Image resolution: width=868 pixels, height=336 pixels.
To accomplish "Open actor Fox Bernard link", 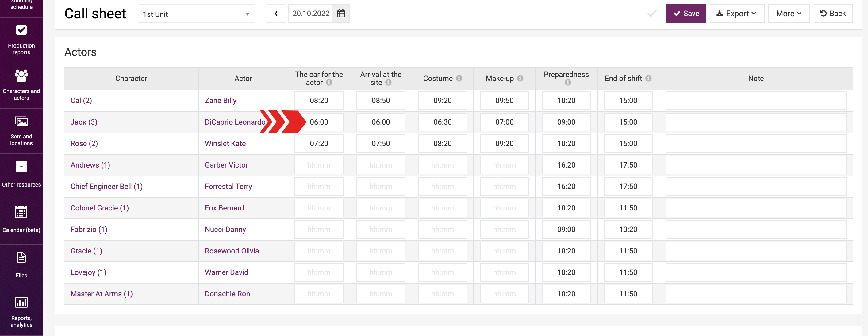I will pos(225,208).
